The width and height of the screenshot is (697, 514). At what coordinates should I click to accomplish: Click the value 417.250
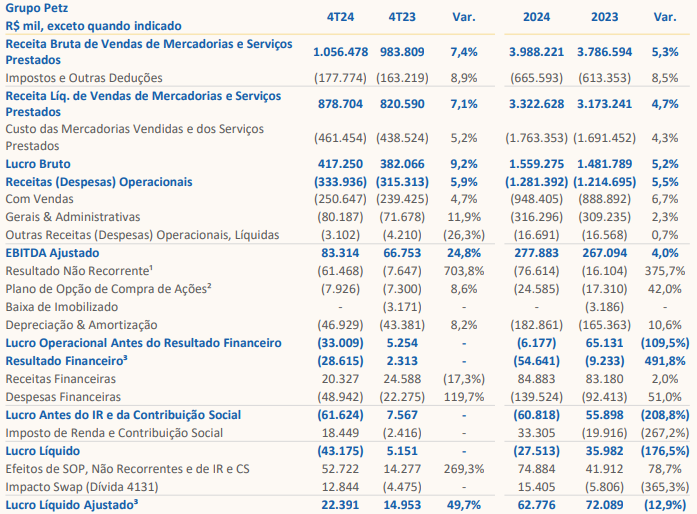pyautogui.click(x=340, y=164)
